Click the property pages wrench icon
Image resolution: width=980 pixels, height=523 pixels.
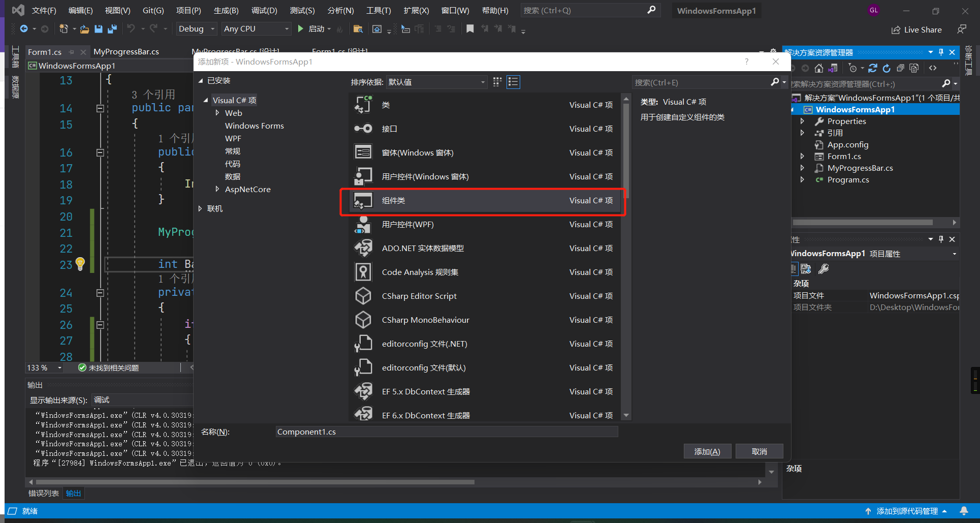click(x=824, y=269)
